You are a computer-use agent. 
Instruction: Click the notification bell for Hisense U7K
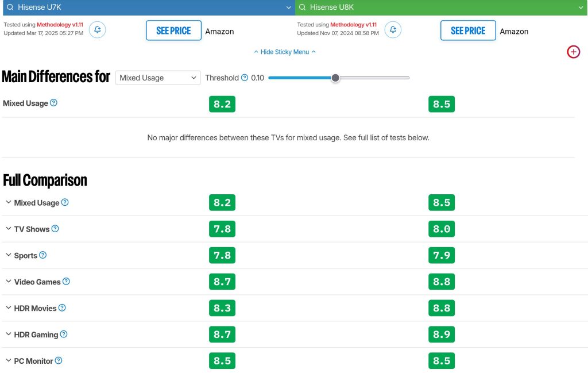pyautogui.click(x=97, y=30)
